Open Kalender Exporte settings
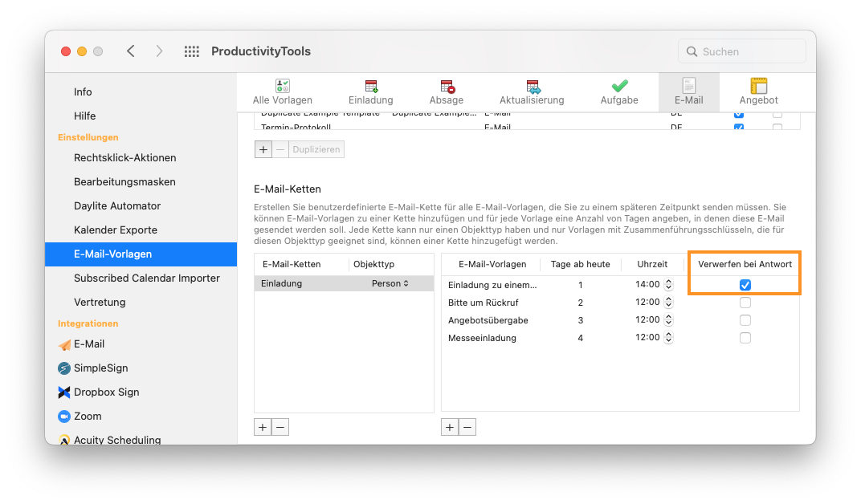 click(x=116, y=230)
